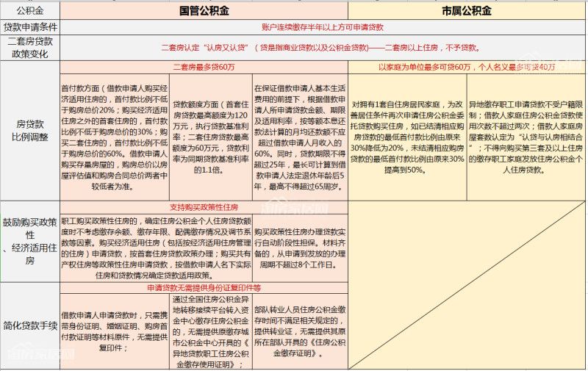
Task: Click the 市属公积金 column header
Action: pos(467,10)
